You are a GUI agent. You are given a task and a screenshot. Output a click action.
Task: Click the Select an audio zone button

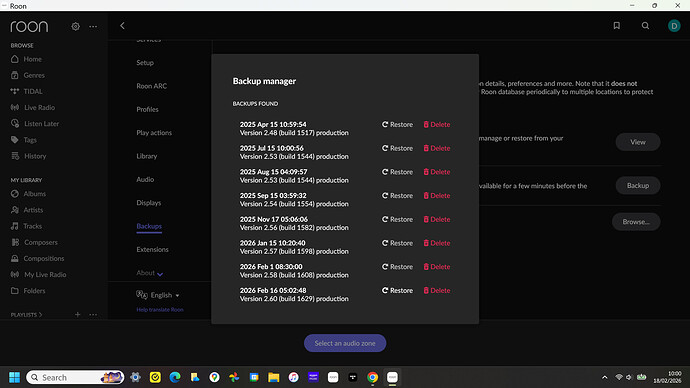[345, 343]
